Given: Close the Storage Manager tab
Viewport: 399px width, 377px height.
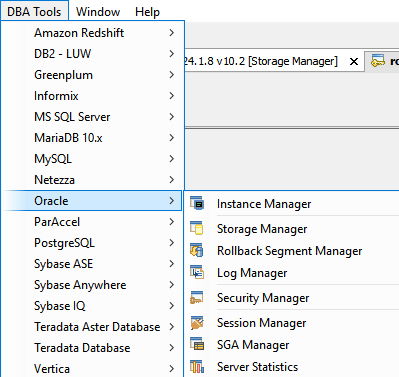Looking at the screenshot, I should (354, 61).
